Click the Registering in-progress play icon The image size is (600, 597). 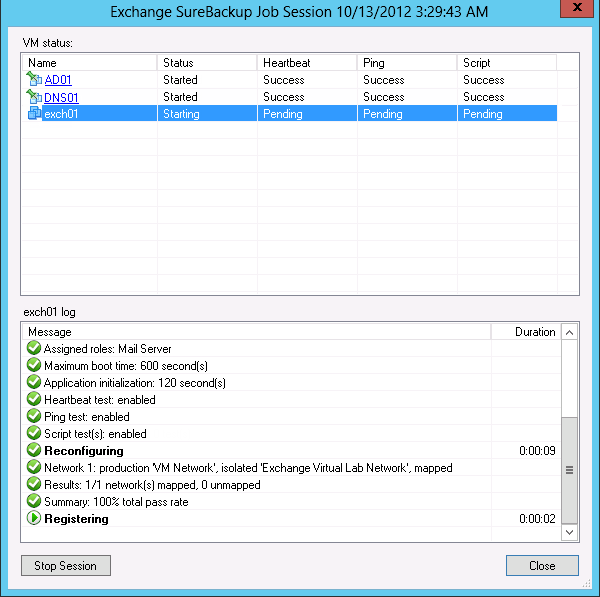point(34,518)
